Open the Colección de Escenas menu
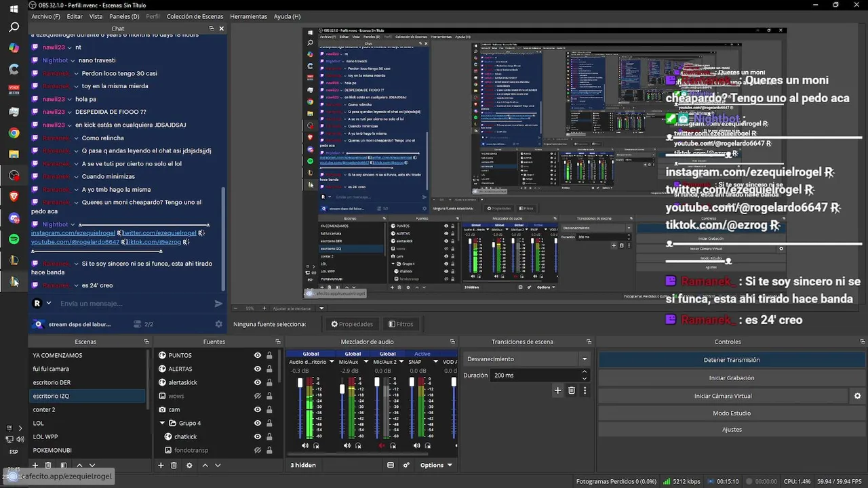Viewport: 868px width, 488px height. tap(195, 16)
